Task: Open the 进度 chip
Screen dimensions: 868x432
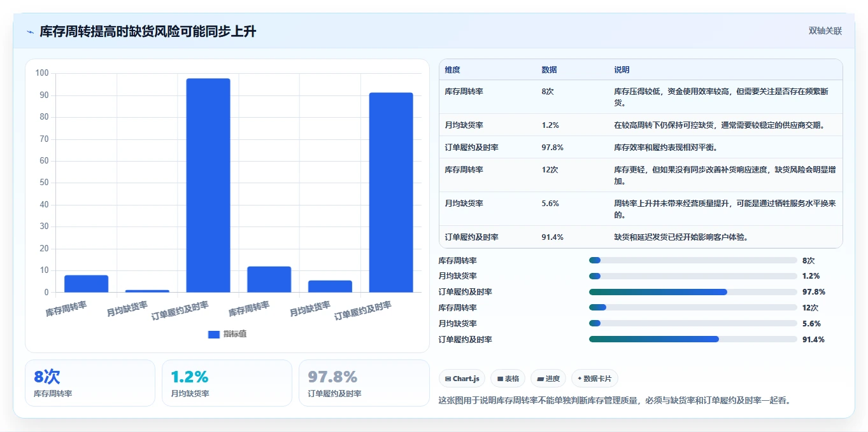Action: pos(548,379)
